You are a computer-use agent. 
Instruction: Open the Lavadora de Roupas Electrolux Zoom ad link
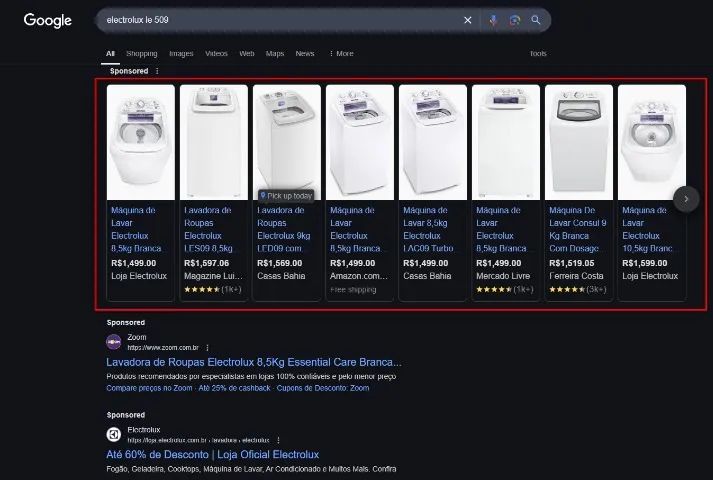click(x=254, y=362)
